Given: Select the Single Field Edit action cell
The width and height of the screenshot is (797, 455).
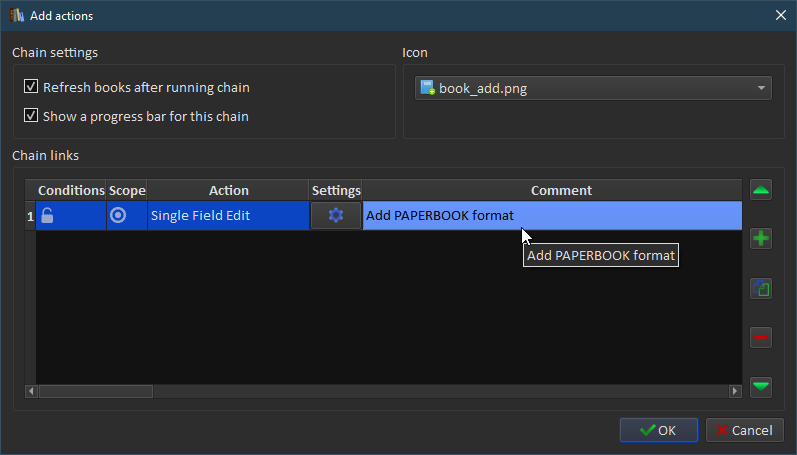Looking at the screenshot, I should click(x=228, y=216).
